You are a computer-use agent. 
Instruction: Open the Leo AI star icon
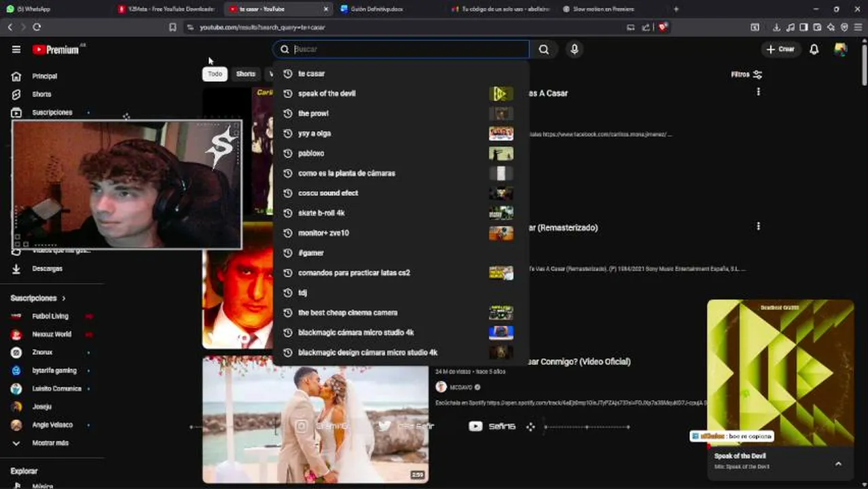coord(831,27)
